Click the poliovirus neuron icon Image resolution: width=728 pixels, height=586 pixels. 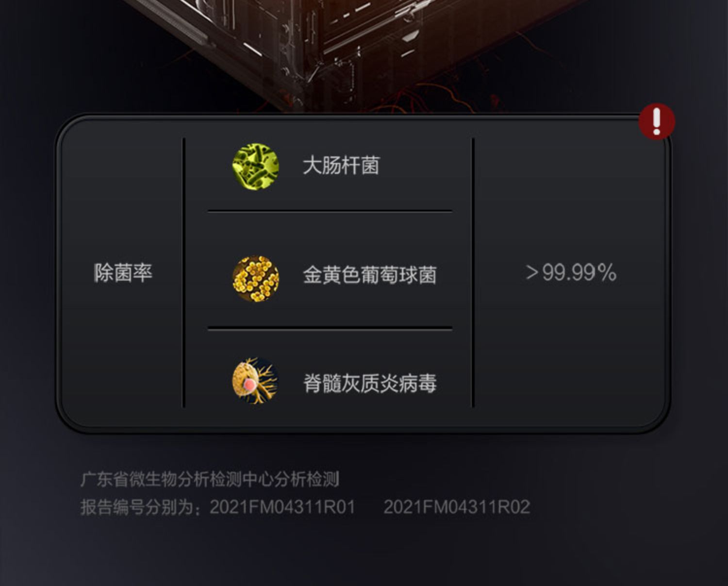255,381
